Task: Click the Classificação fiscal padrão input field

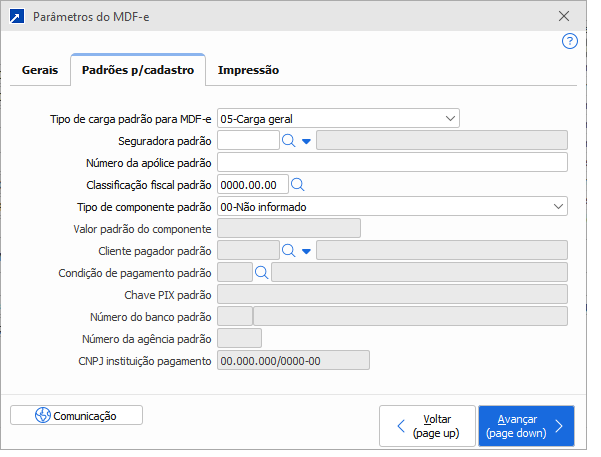Action: [252, 185]
